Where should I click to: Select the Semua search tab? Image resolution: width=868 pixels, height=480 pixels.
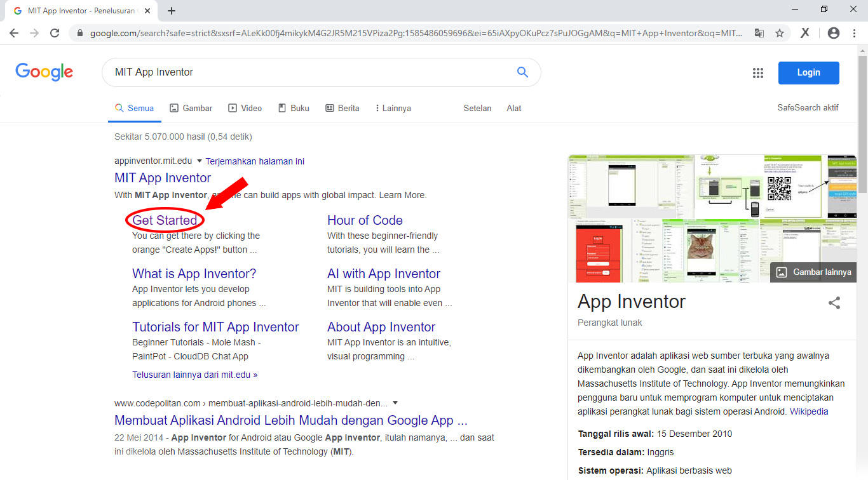(x=135, y=109)
